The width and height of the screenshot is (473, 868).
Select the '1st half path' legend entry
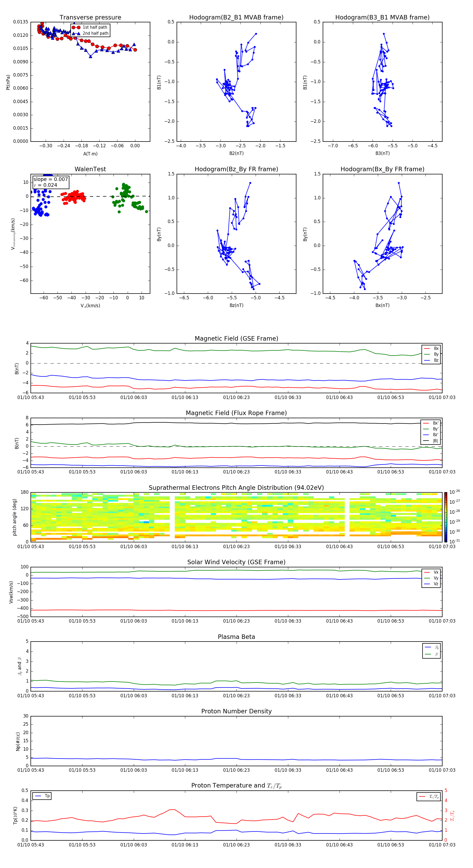tap(90, 27)
